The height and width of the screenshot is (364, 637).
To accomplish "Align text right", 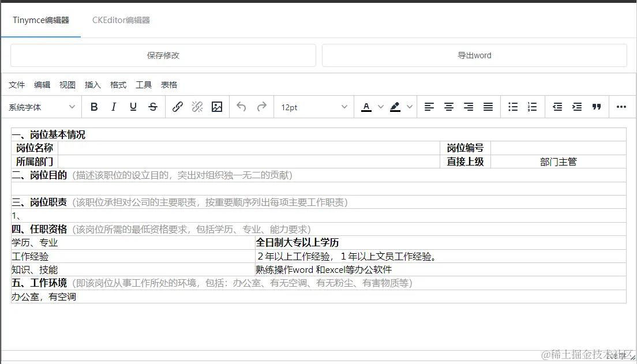I will pyautogui.click(x=469, y=107).
